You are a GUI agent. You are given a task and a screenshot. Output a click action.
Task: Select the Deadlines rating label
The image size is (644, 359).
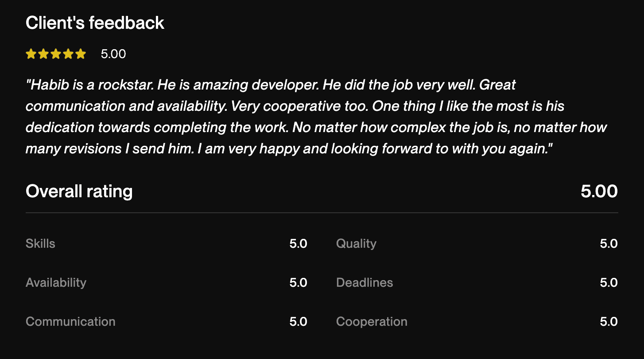(365, 283)
